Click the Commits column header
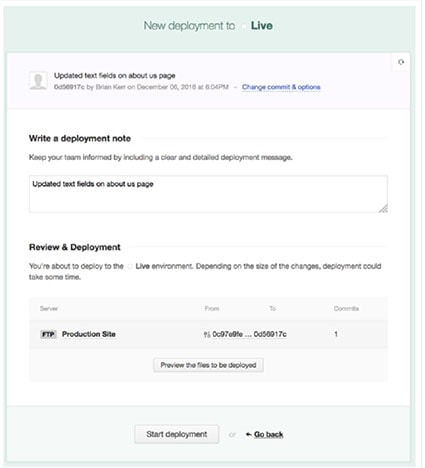 click(346, 308)
